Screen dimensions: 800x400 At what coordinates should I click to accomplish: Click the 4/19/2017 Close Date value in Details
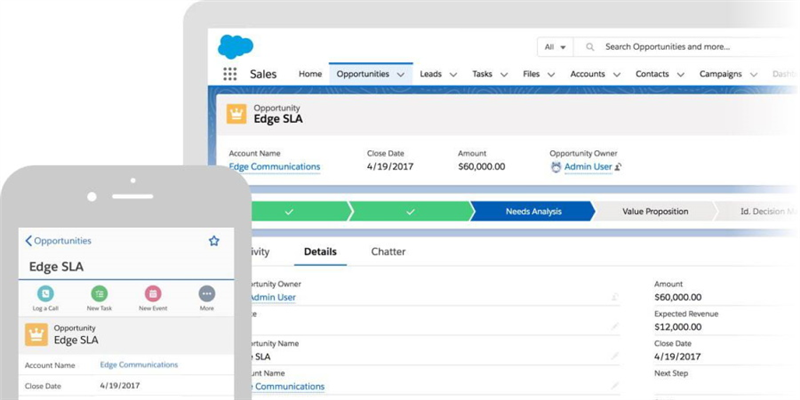678,357
